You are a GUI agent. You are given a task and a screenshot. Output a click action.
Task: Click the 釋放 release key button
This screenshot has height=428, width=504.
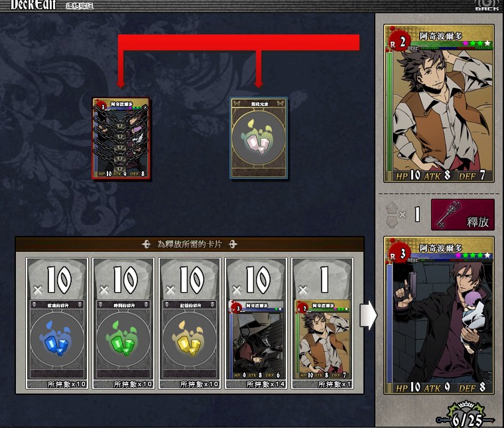[x=462, y=215]
